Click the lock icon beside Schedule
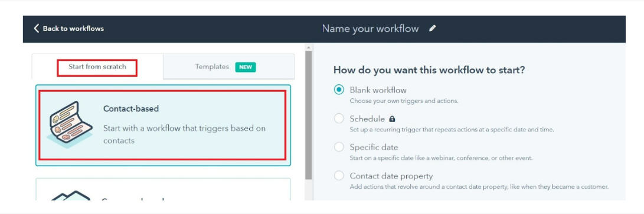This screenshot has height=214, width=644. tap(392, 119)
